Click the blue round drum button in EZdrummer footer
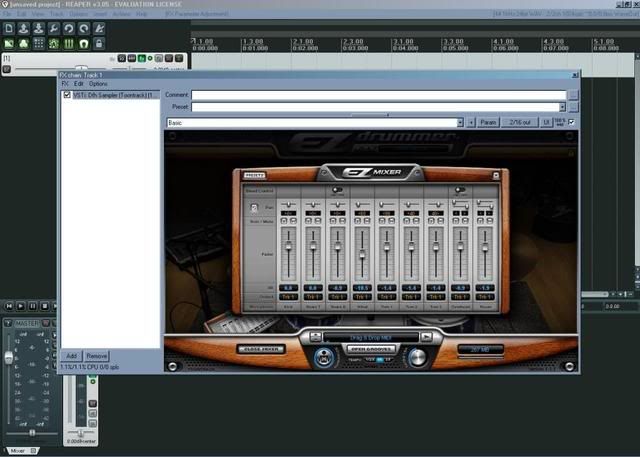640x457 pixels. pos(324,358)
